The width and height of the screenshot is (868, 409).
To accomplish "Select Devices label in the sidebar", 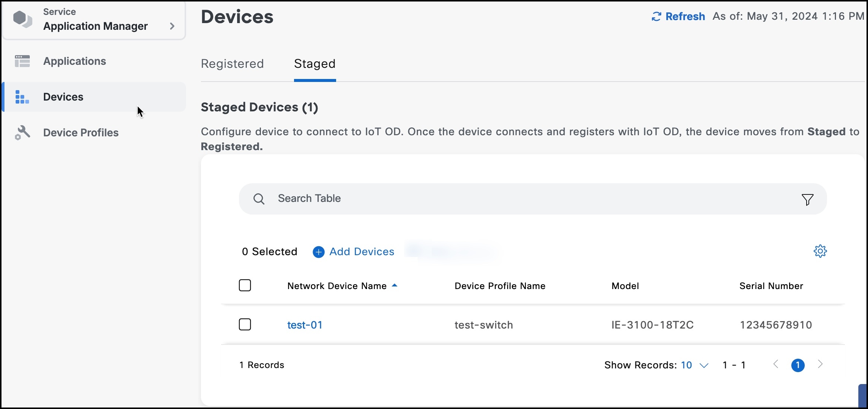I will click(63, 97).
